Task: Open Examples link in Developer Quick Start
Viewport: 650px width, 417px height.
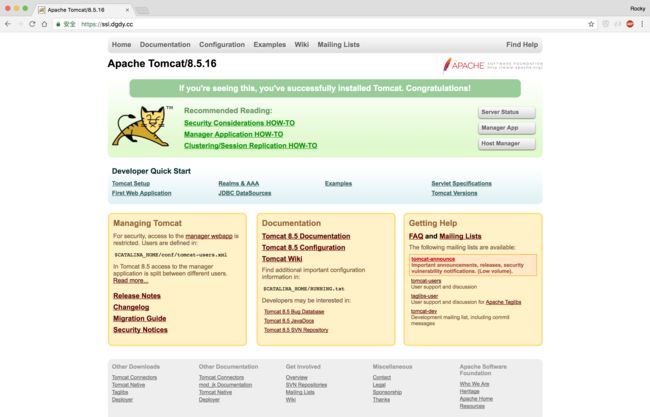Action: click(x=338, y=183)
